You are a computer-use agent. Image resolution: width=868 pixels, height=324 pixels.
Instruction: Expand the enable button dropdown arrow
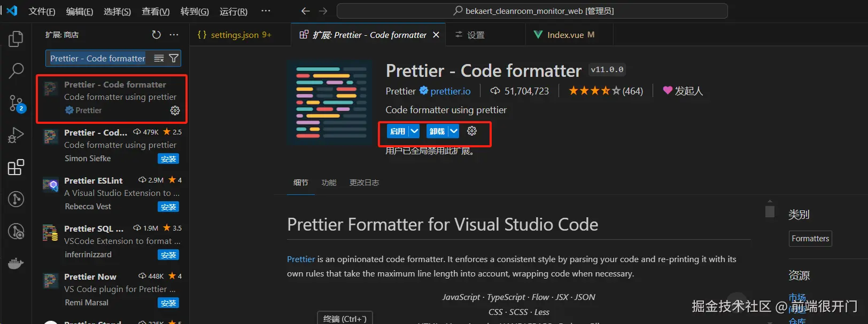(x=414, y=131)
